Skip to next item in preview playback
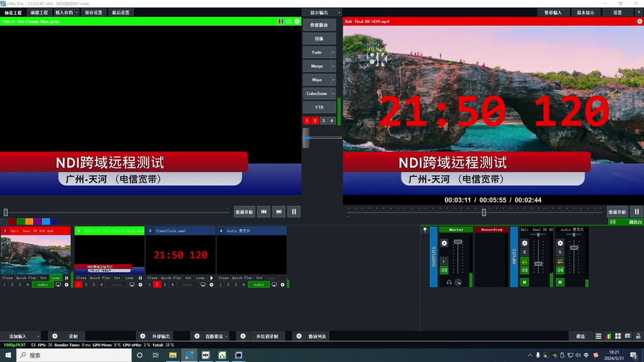 pyautogui.click(x=279, y=212)
